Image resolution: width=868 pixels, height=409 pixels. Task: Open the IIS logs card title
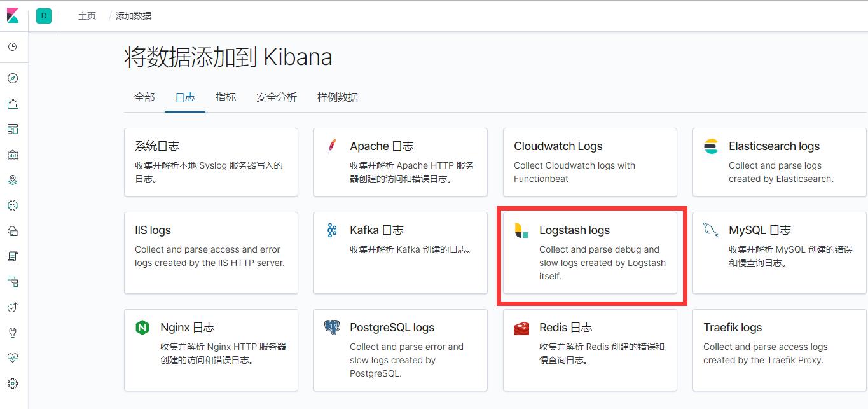(153, 230)
